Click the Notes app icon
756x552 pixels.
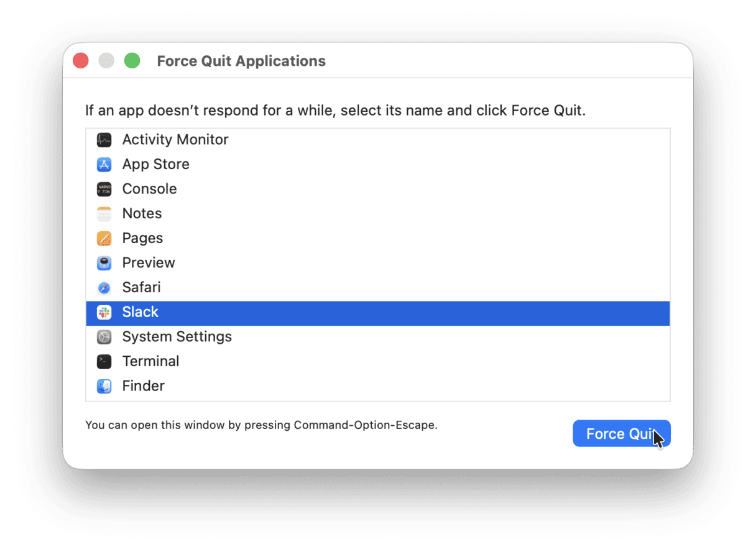pos(104,213)
